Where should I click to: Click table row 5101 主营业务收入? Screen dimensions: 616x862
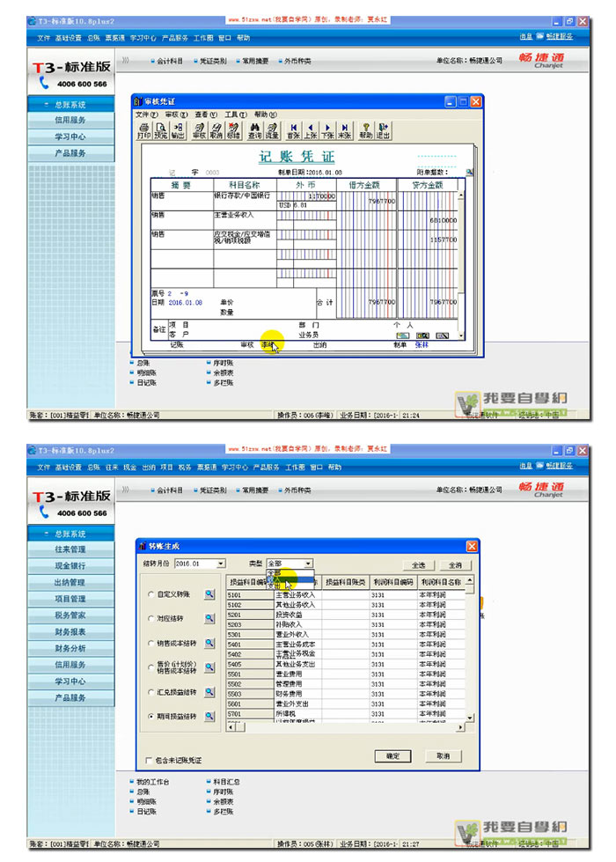point(346,595)
